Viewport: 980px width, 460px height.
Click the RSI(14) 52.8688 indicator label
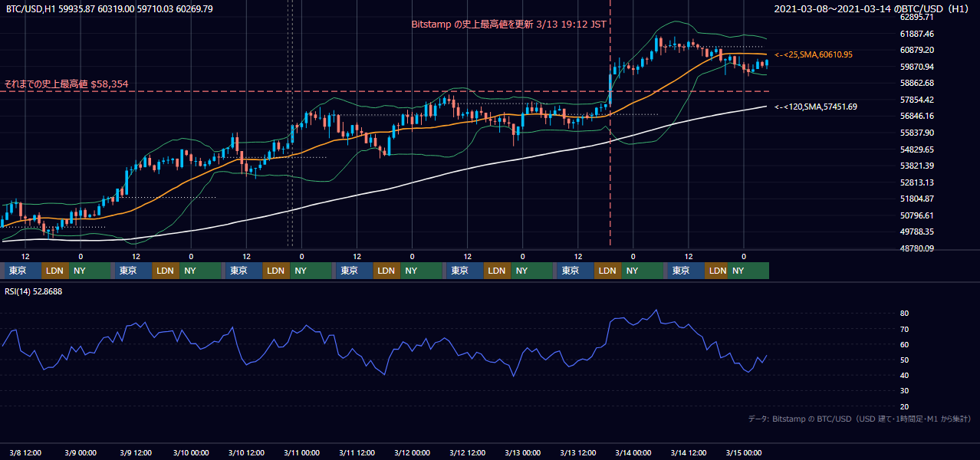point(34,291)
